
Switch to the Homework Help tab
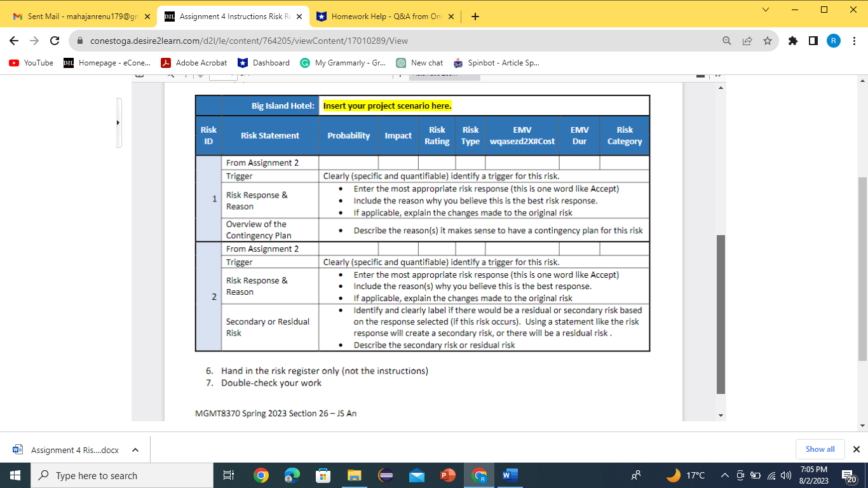pyautogui.click(x=386, y=17)
